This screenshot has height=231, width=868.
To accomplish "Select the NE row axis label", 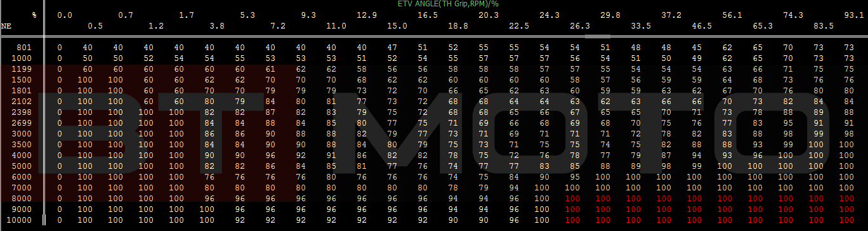I will (6, 26).
